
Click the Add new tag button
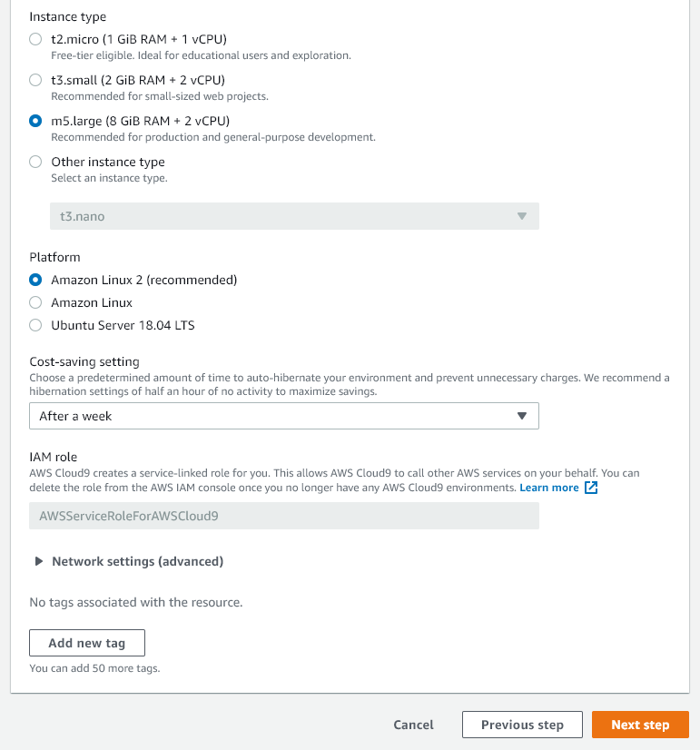click(x=87, y=643)
